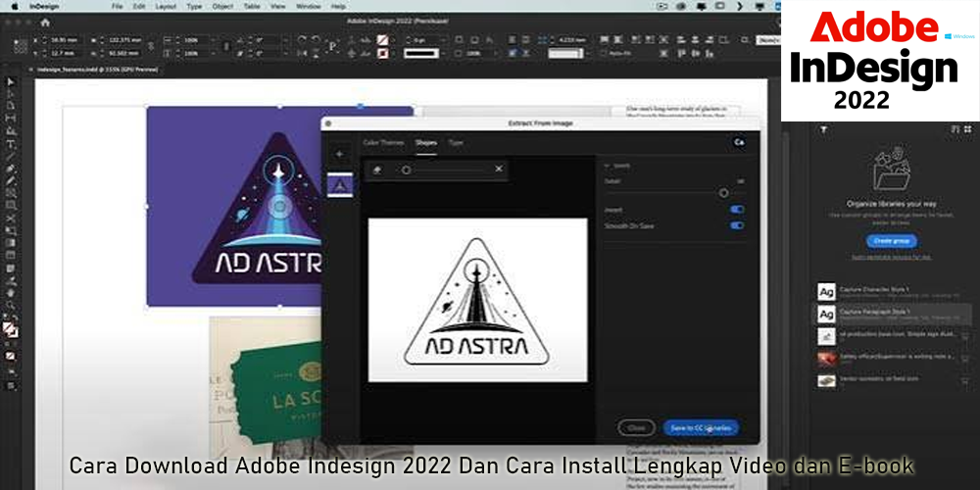Select the Free Transform tool

(11, 230)
